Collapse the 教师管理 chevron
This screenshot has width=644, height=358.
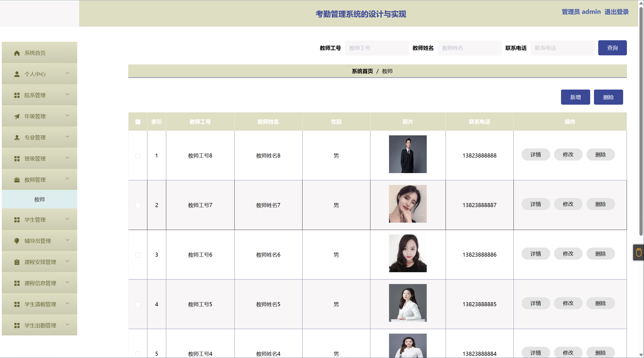[67, 179]
